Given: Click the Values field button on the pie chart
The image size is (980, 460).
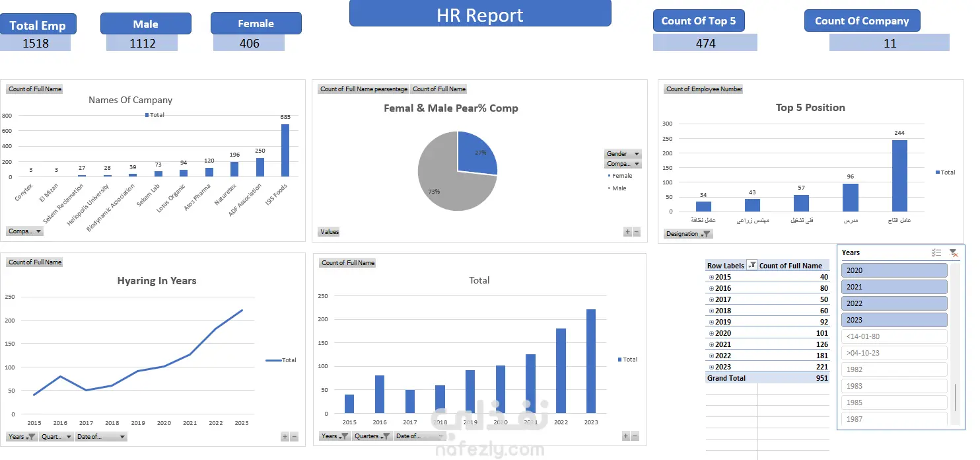Looking at the screenshot, I should 330,232.
